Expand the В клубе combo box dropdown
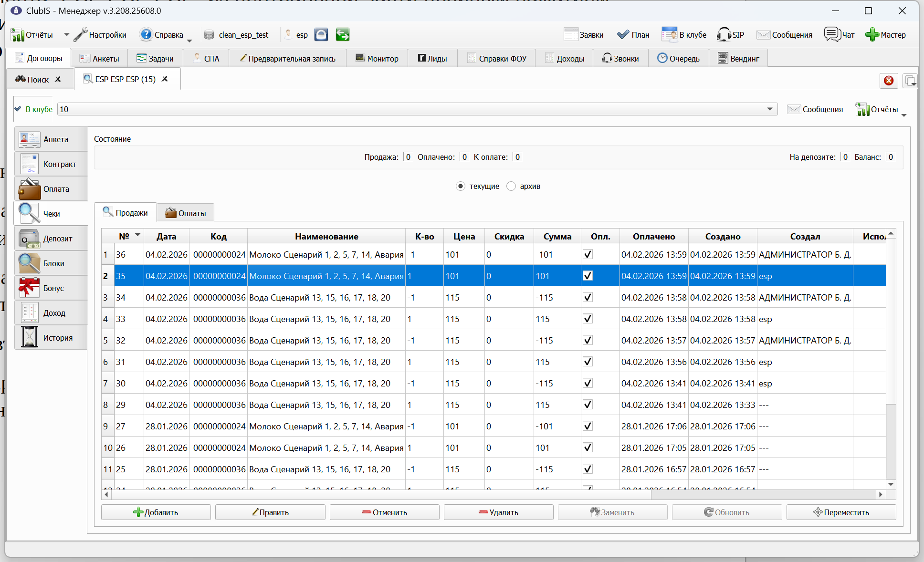The image size is (924, 562). [770, 109]
